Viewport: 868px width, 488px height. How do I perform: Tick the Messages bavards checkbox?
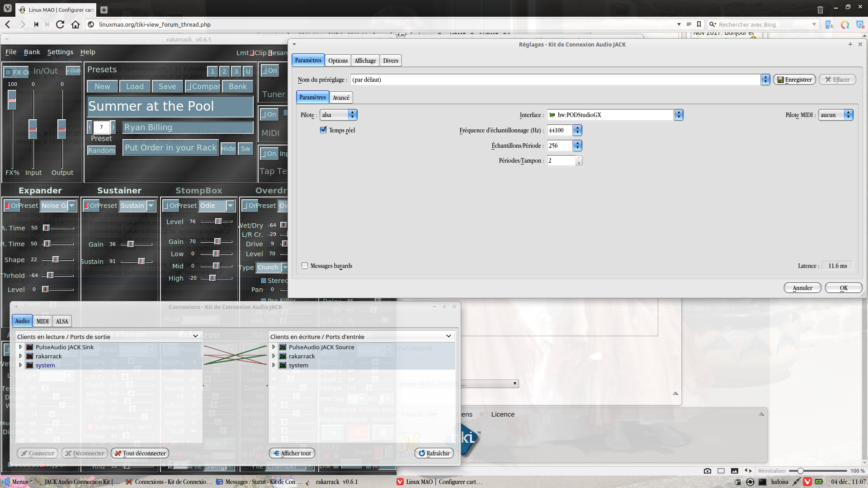(305, 266)
